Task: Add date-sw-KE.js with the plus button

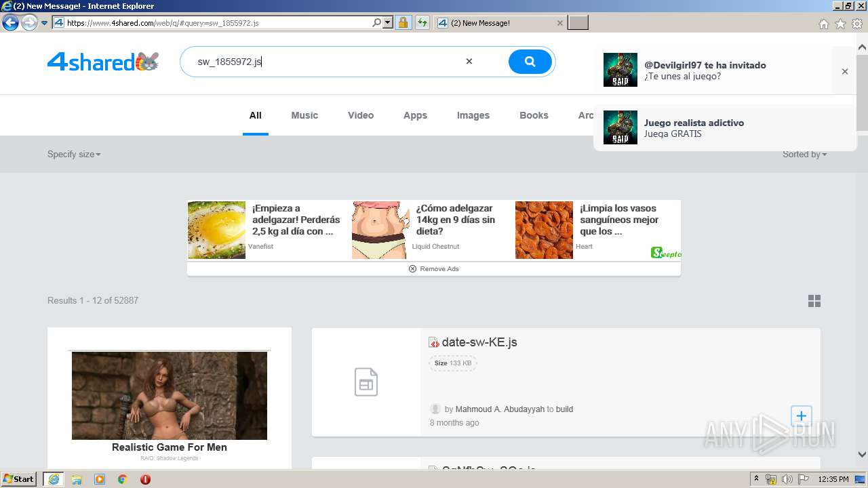Action: pyautogui.click(x=801, y=416)
